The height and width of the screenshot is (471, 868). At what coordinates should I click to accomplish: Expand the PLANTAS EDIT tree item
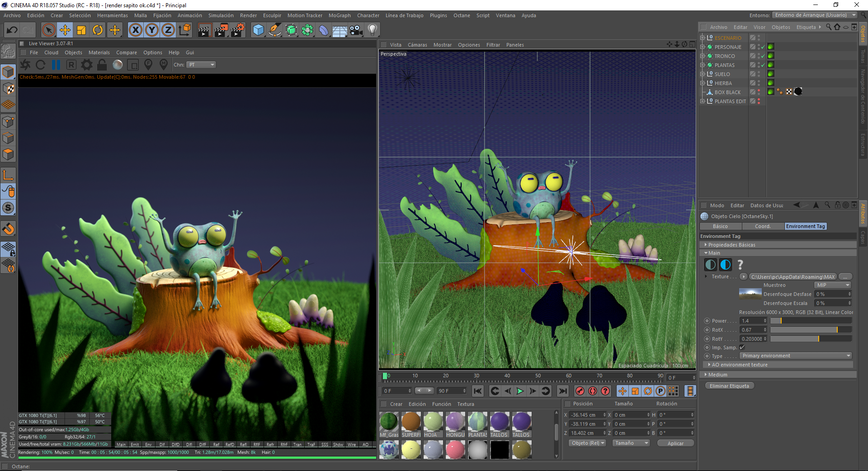pyautogui.click(x=703, y=101)
